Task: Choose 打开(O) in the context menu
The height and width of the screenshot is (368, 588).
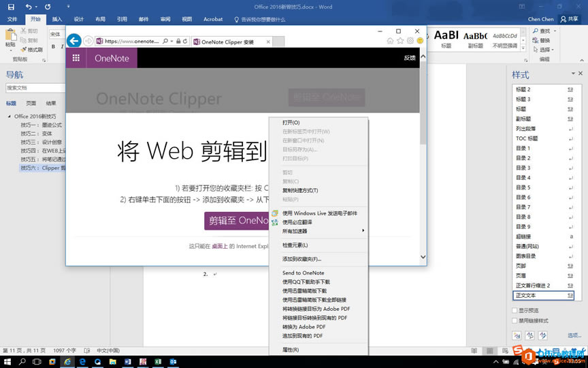Action: click(x=291, y=123)
